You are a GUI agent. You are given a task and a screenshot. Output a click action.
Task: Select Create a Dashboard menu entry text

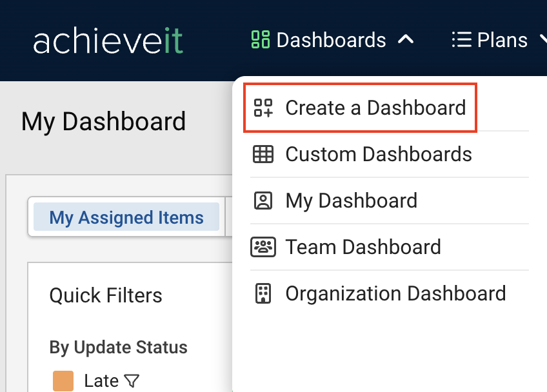click(375, 108)
